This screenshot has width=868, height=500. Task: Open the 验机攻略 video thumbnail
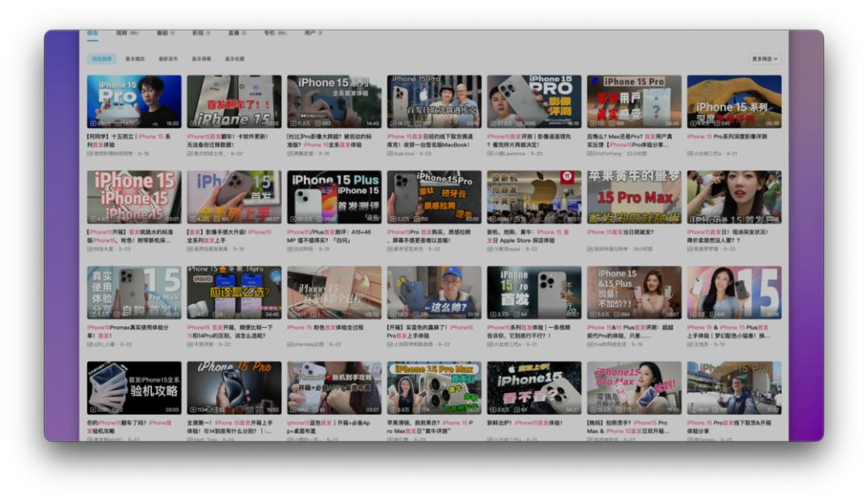pyautogui.click(x=134, y=388)
